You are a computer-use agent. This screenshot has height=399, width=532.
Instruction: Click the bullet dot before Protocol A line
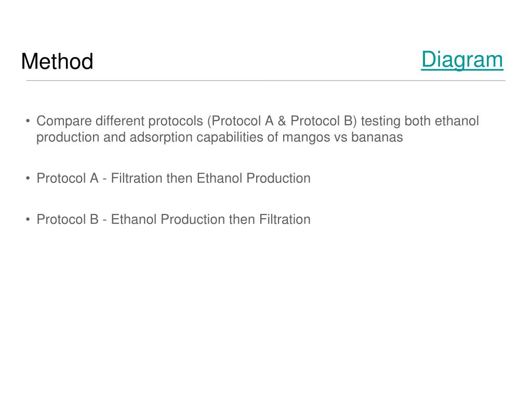28,178
